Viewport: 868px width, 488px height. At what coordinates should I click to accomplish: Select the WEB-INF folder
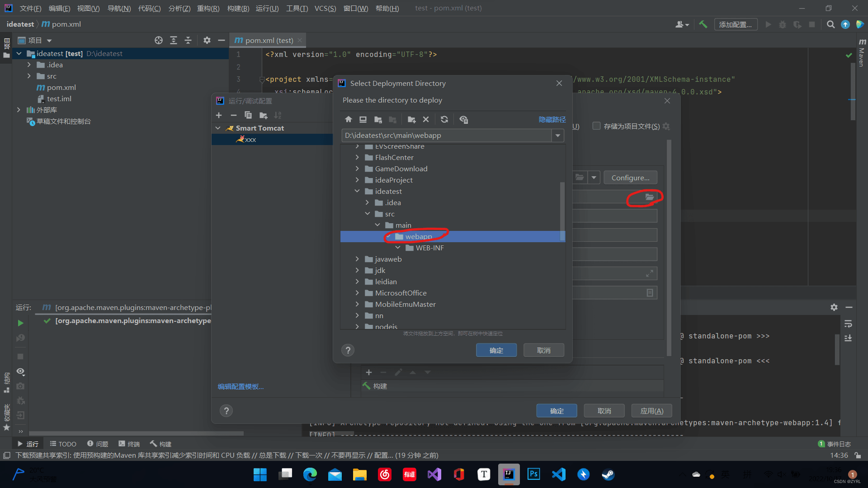tap(429, 248)
